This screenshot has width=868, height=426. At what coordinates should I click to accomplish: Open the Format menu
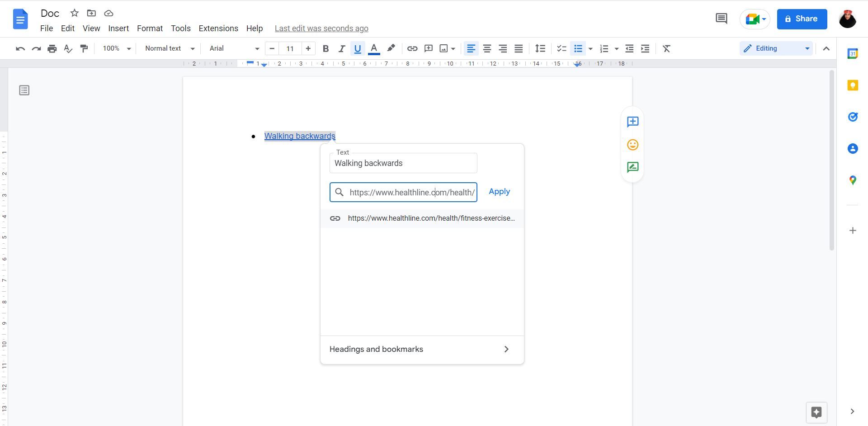click(x=150, y=28)
